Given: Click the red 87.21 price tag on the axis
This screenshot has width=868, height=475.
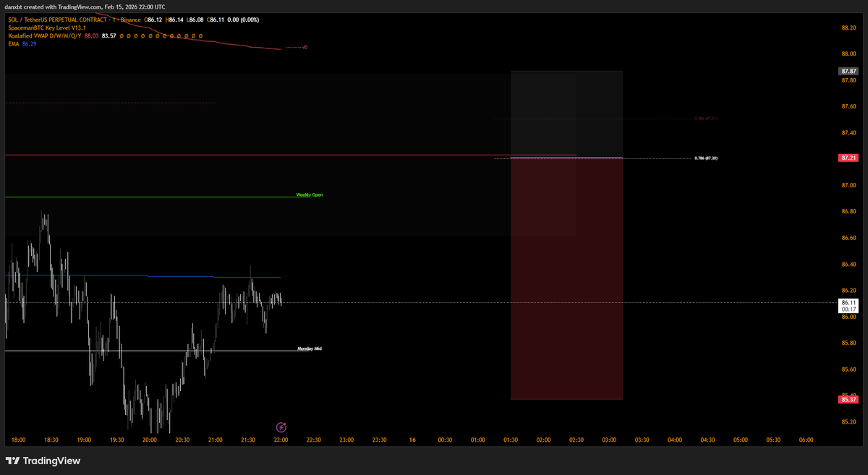Looking at the screenshot, I should (x=848, y=158).
